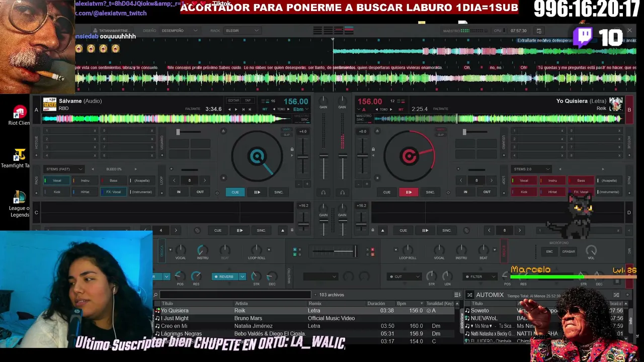644x362 pixels.
Task: Open the Ebm key dropdown on deck A
Action: coord(300,109)
